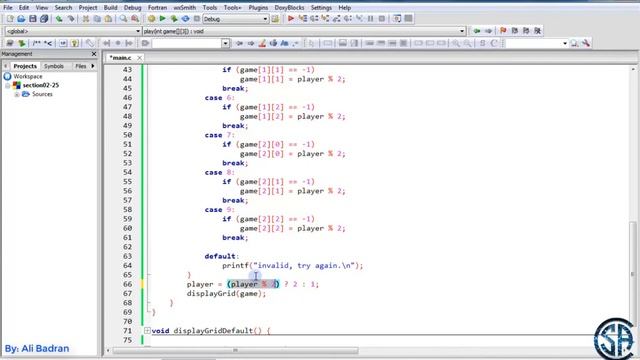The height and width of the screenshot is (360, 640).
Task: Clear all bookmarks icon
Action: tap(538, 31)
